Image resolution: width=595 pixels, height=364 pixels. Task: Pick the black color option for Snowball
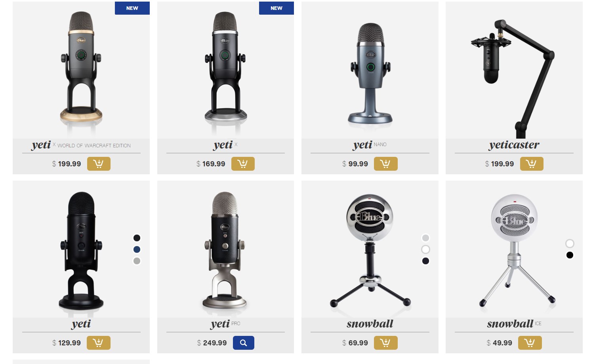(425, 261)
